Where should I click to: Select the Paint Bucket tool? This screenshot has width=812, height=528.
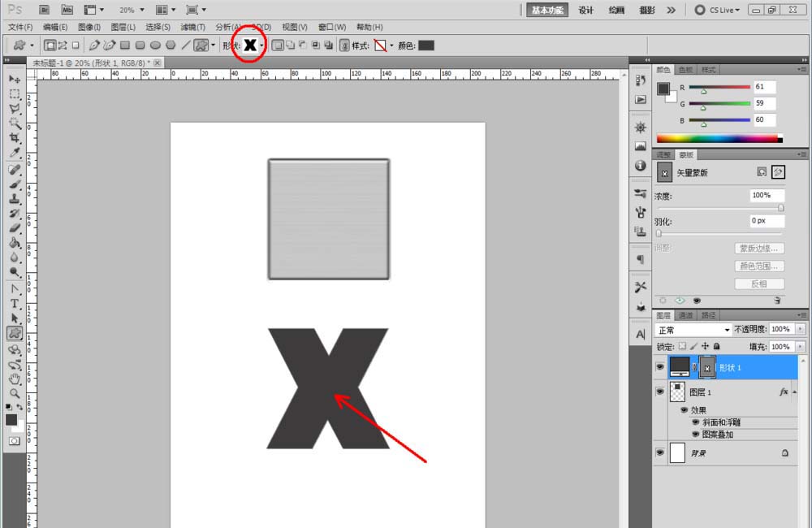(15, 242)
